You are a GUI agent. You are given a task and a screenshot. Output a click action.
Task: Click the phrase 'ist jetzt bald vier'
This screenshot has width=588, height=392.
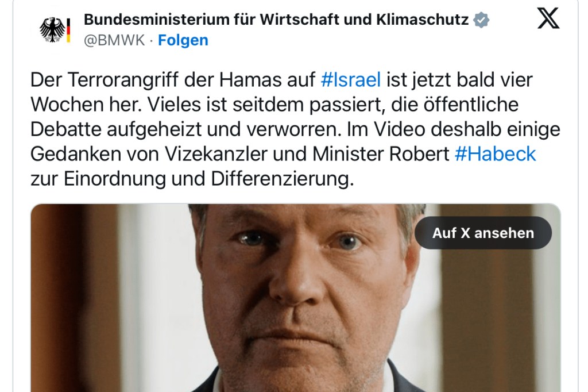460,79
